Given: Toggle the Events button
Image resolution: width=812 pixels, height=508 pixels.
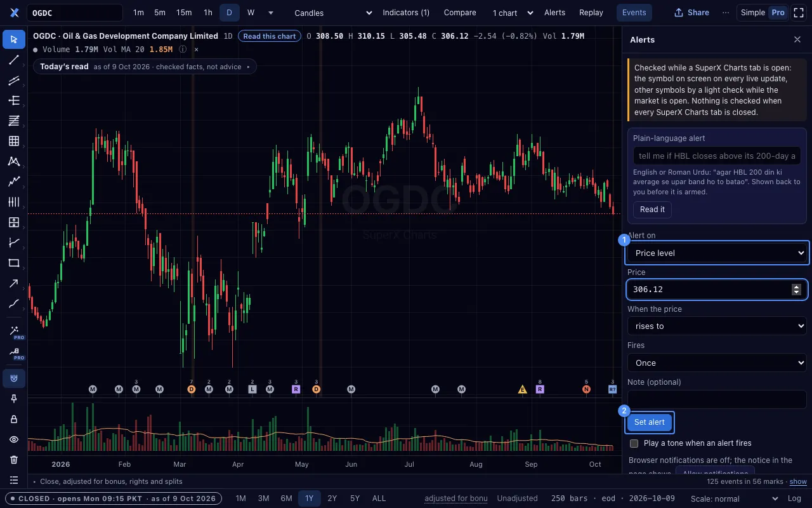Looking at the screenshot, I should pos(634,13).
